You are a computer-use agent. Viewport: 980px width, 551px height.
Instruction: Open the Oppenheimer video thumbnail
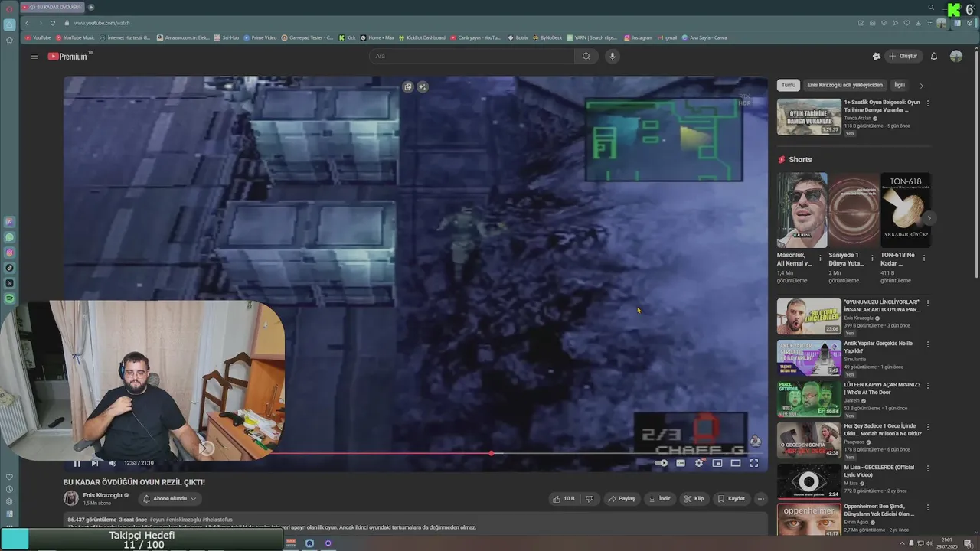point(808,520)
